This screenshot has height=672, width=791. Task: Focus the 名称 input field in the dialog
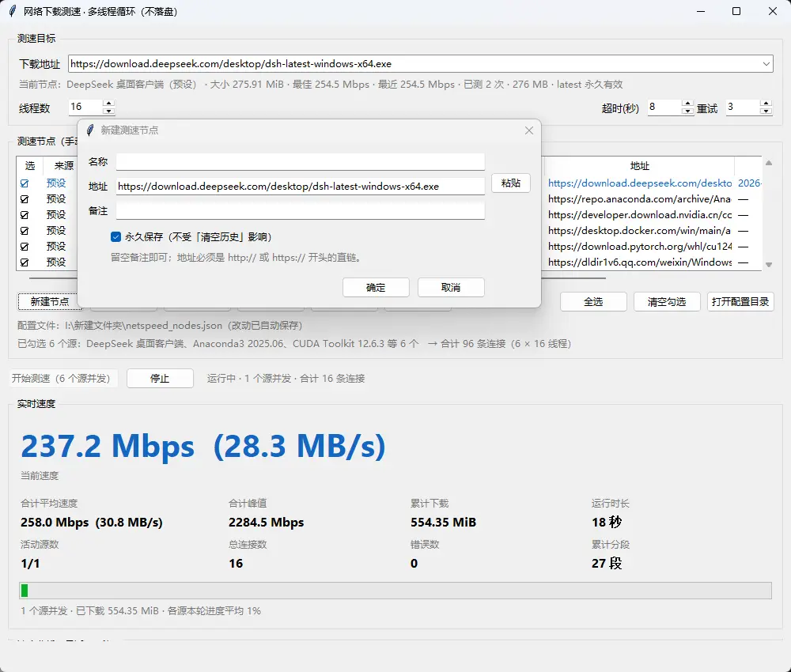pos(301,162)
